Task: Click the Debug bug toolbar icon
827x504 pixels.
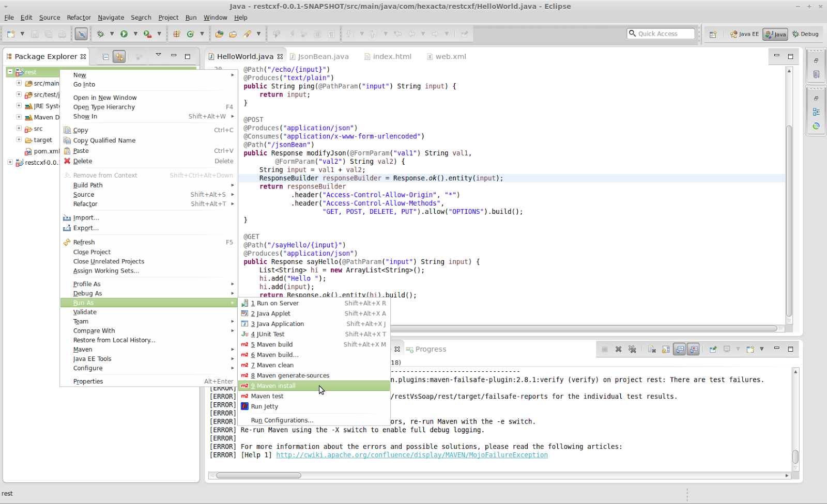Action: pos(100,34)
